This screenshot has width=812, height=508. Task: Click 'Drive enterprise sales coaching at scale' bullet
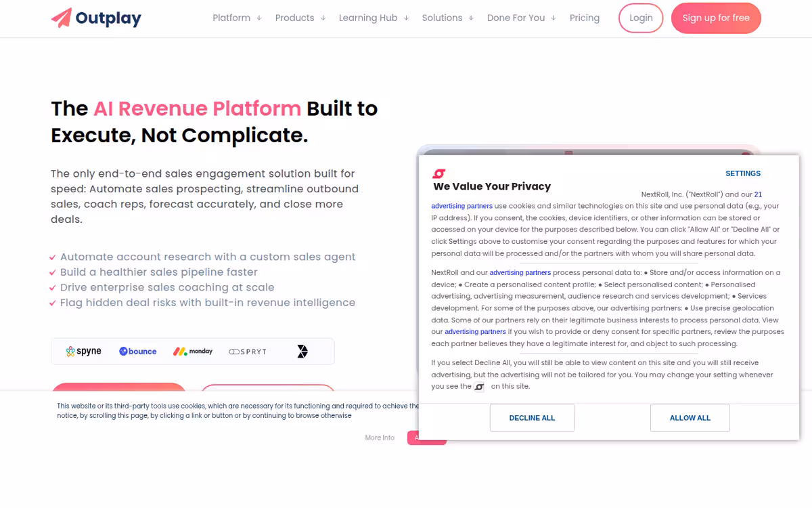click(166, 287)
